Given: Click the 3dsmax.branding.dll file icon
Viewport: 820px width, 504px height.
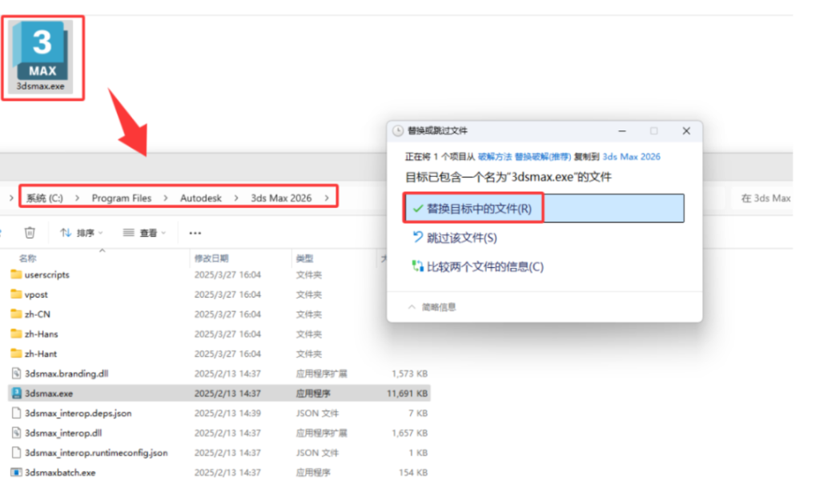Looking at the screenshot, I should [16, 374].
